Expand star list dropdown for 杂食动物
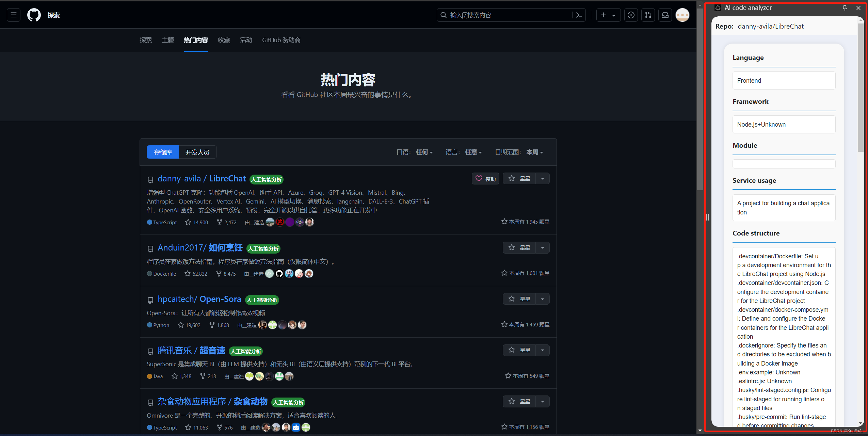 click(x=543, y=401)
